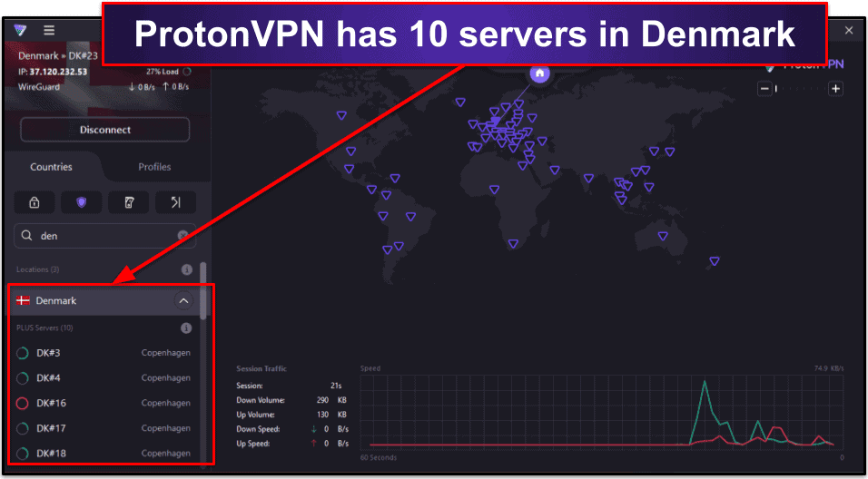Toggle NetShield shield icon

pos(82,203)
